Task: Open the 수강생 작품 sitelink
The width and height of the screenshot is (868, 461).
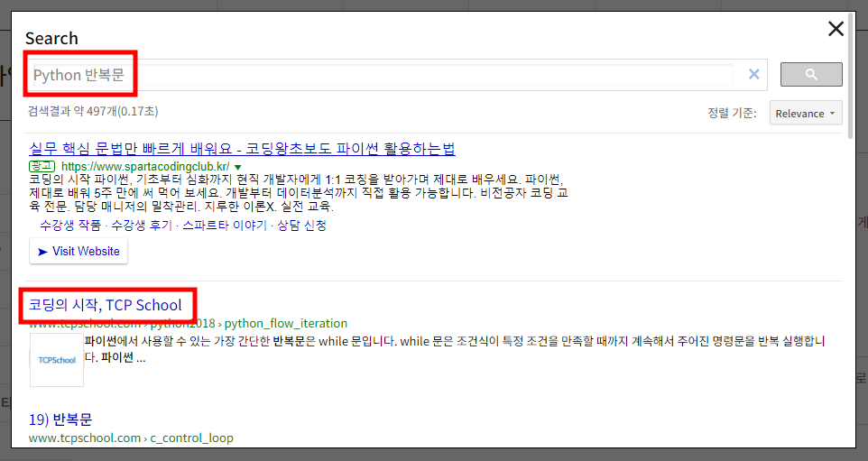Action: (x=70, y=226)
